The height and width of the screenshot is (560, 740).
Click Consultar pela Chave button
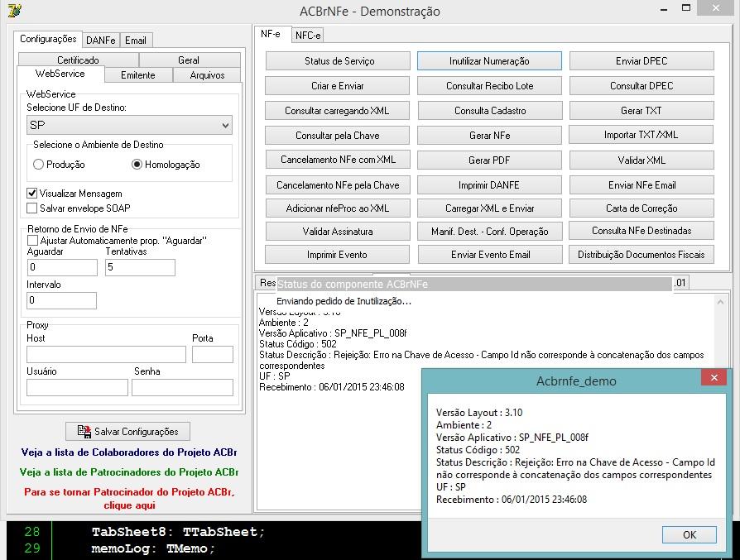338,136
